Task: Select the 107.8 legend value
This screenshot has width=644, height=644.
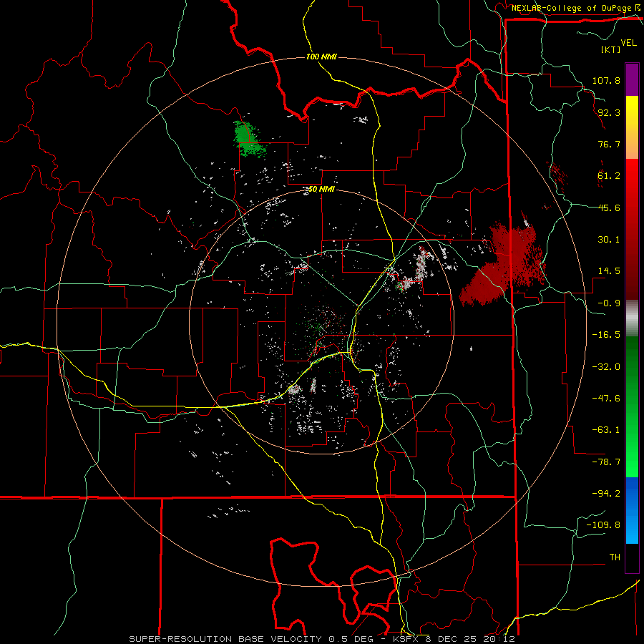Action: [x=606, y=80]
